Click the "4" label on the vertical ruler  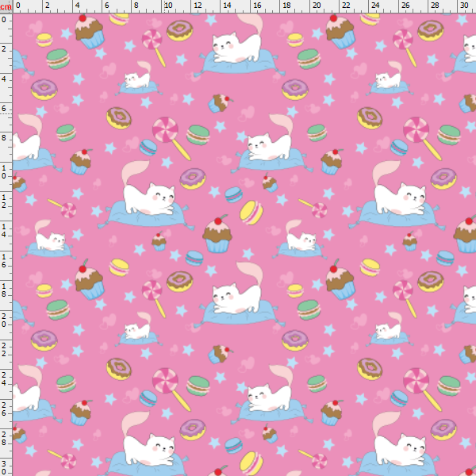(x=4, y=79)
